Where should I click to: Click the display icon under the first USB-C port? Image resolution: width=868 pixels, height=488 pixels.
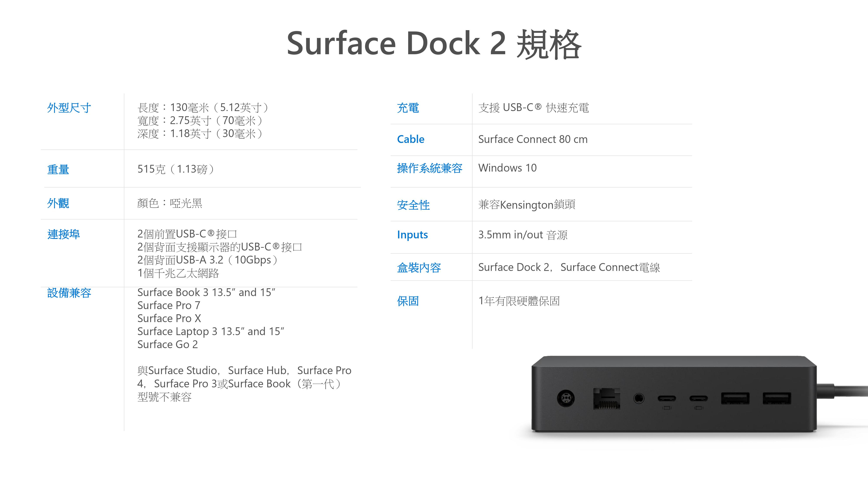(x=667, y=408)
